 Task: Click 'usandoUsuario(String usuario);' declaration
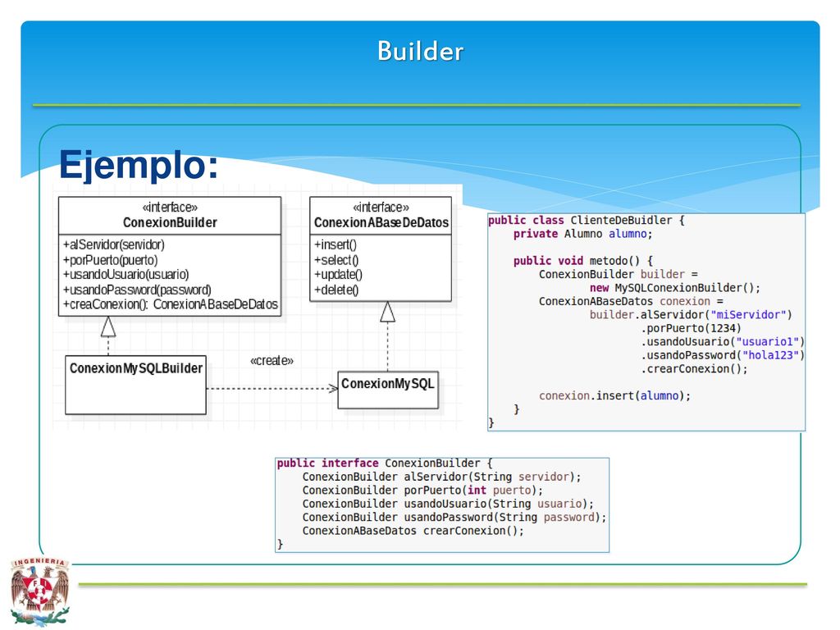point(449,504)
